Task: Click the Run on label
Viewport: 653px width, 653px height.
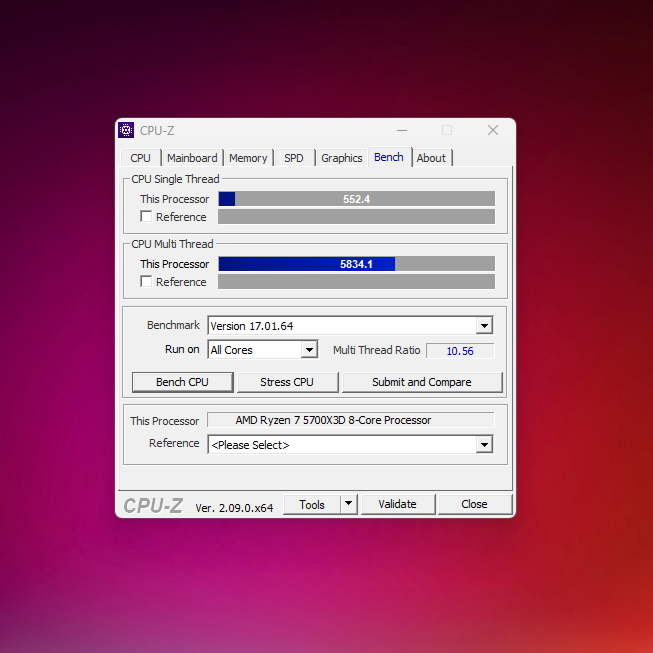Action: click(x=182, y=349)
